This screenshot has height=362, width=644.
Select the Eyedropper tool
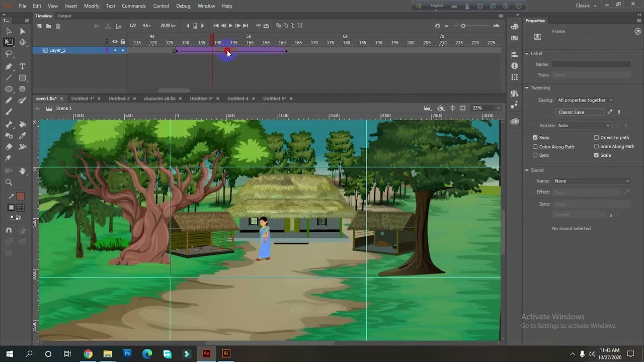coord(22,136)
